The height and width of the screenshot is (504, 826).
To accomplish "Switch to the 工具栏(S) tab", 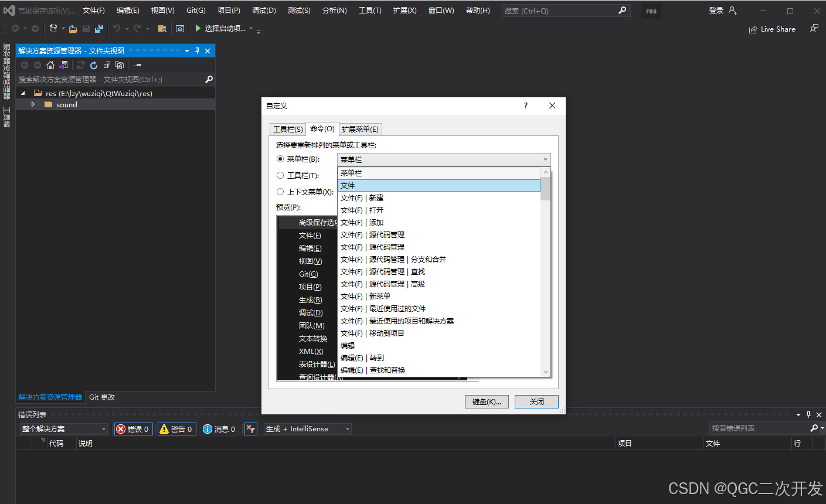I will click(287, 128).
